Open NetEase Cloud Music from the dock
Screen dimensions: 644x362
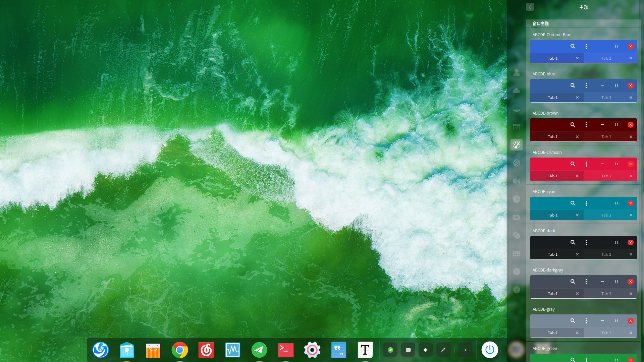(206, 350)
